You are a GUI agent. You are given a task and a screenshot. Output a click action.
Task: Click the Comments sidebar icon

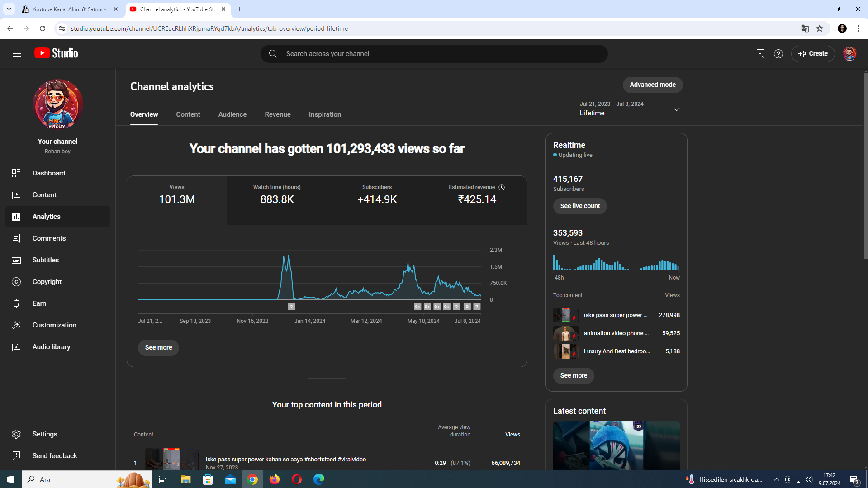pos(16,238)
